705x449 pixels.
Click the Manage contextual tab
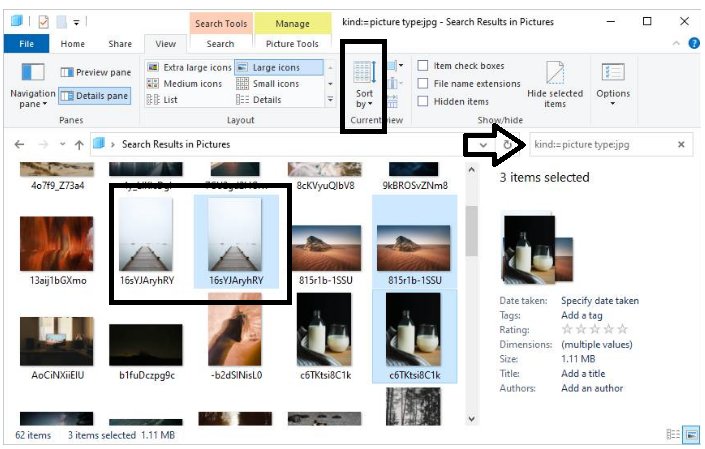[x=292, y=23]
